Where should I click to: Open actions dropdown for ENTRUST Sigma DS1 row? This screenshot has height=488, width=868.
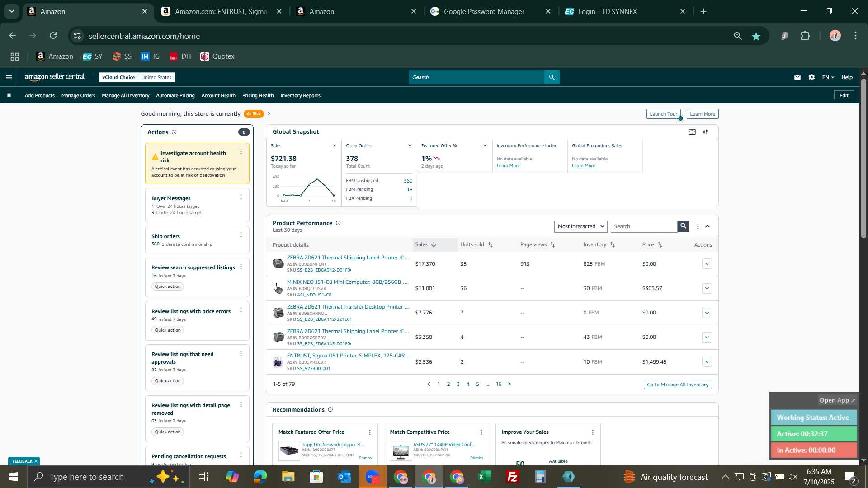pyautogui.click(x=707, y=362)
